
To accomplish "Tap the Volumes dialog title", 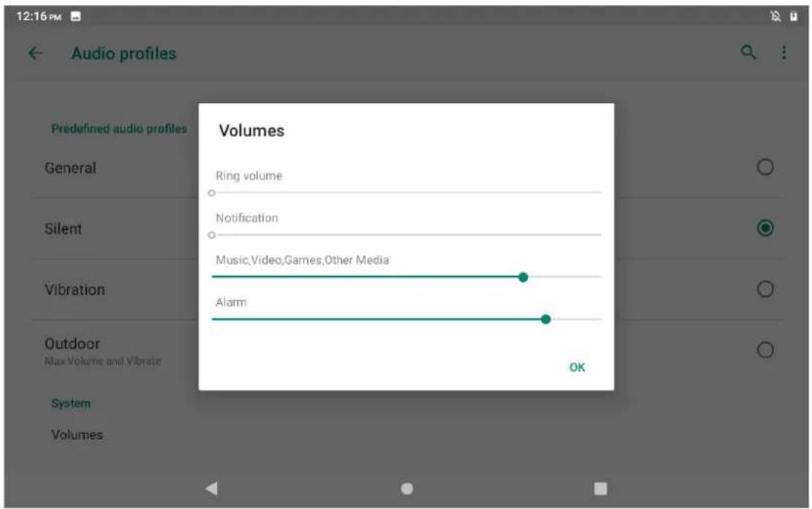I will click(251, 130).
